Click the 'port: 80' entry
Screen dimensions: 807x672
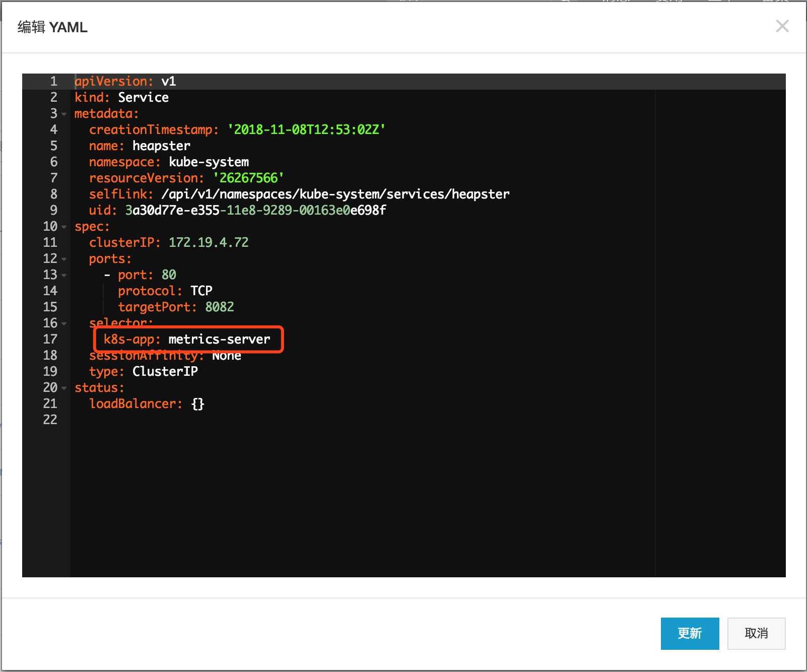tap(147, 275)
